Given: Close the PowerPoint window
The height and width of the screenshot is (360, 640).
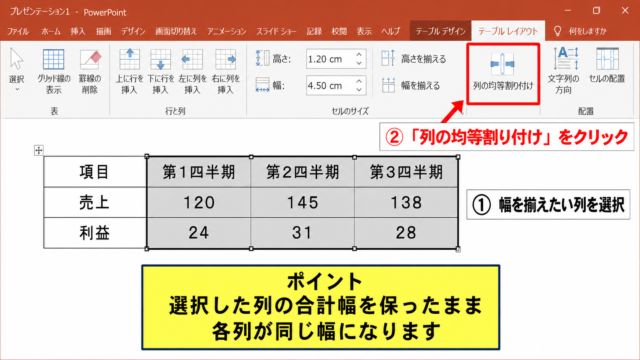Looking at the screenshot, I should (625, 11).
